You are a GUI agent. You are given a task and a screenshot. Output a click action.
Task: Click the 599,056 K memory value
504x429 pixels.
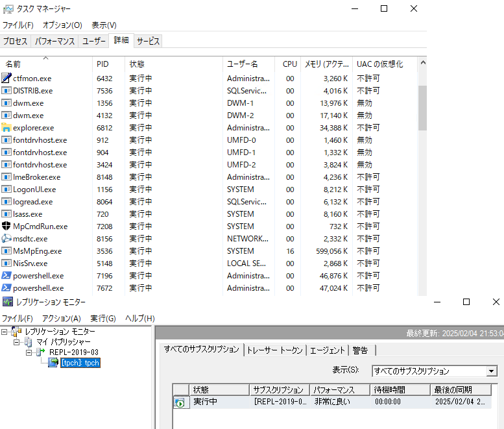[x=331, y=251]
